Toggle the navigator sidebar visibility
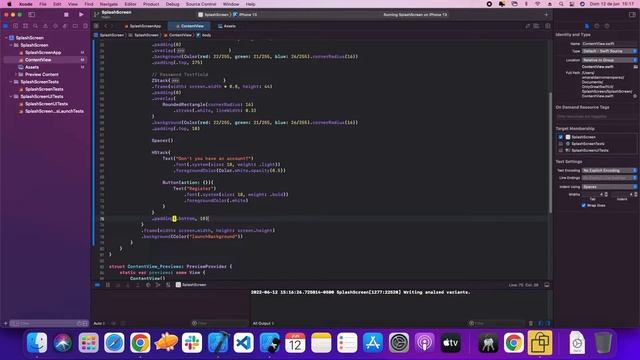640x360 pixels. coord(31,15)
